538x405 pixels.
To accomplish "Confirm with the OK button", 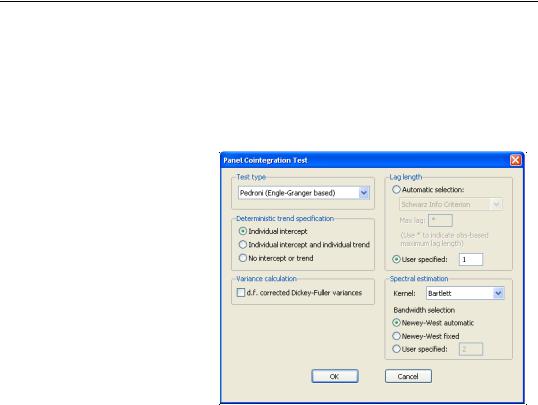I will (335, 376).
